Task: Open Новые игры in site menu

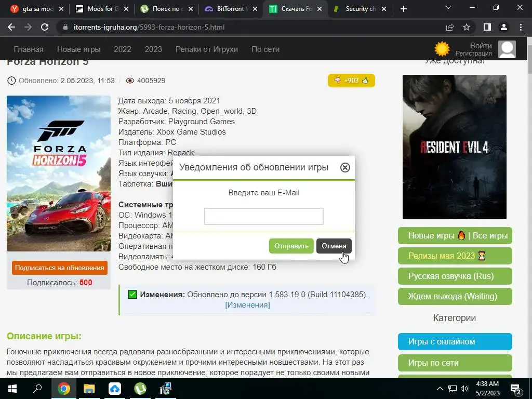Action: (79, 49)
